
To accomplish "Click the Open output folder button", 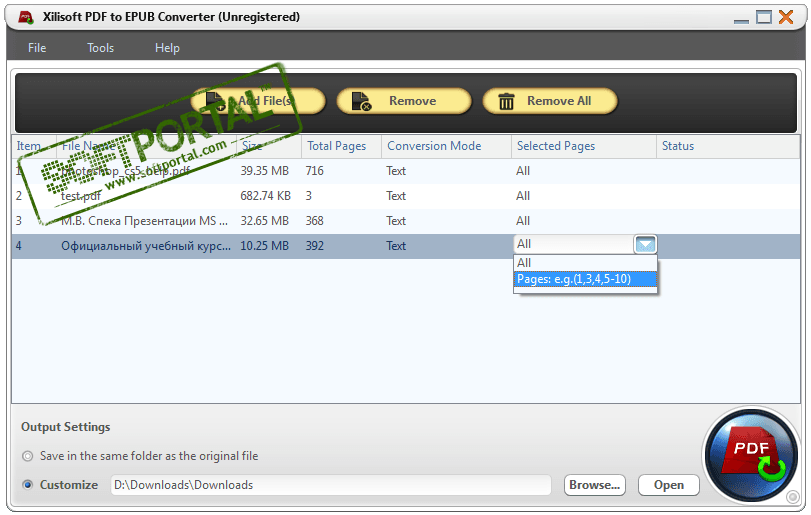I will 669,485.
